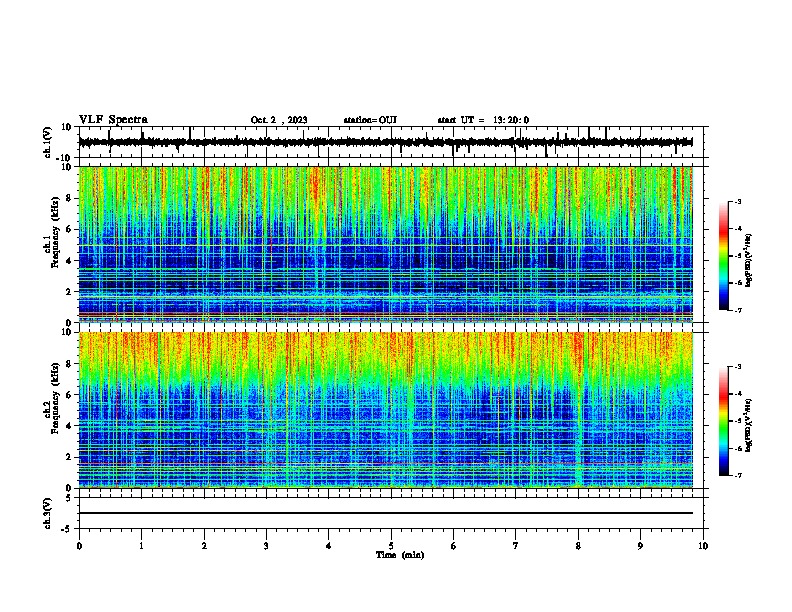Select the date text "Oct. 2 , 2023"
Viewport: 792px width, 612px height.
pos(279,120)
